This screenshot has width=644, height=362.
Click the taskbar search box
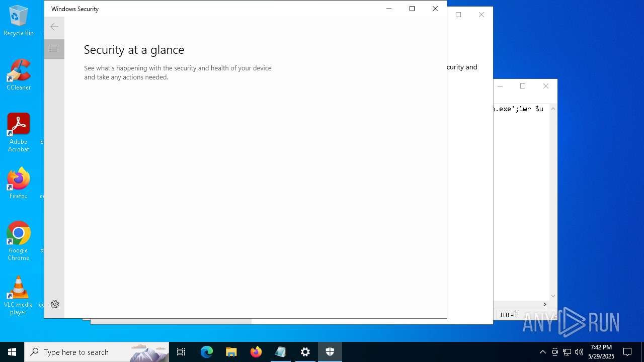coord(97,352)
